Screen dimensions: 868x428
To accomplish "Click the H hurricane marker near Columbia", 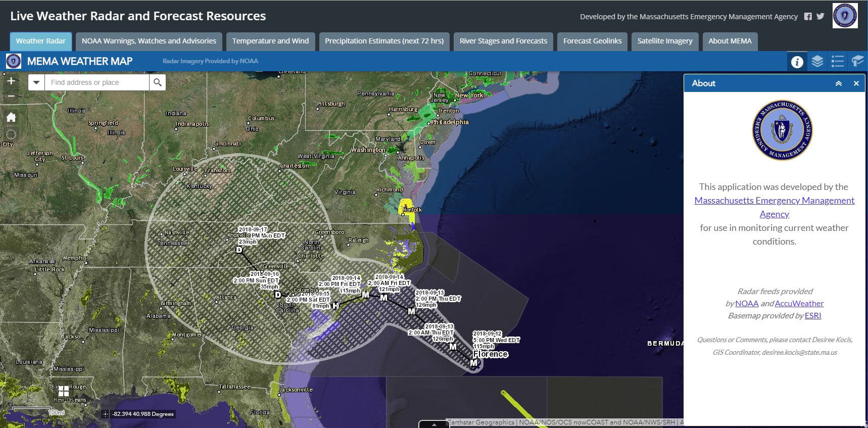I will [335, 306].
